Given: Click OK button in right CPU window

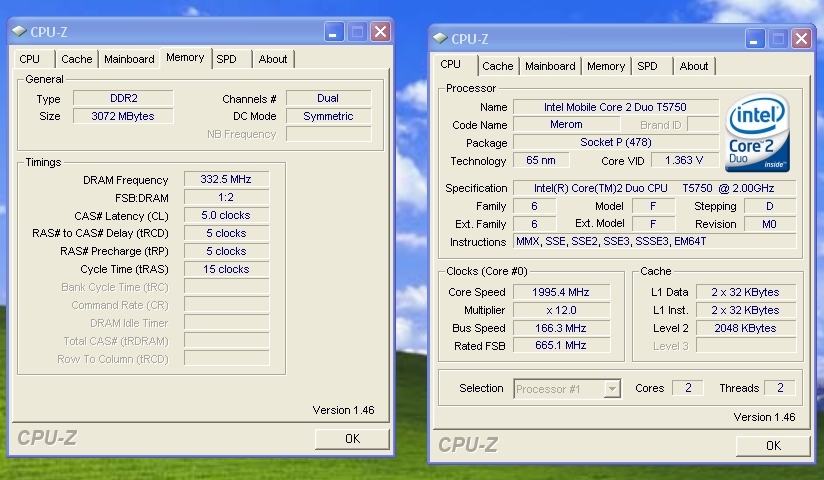Looking at the screenshot, I should (x=773, y=446).
